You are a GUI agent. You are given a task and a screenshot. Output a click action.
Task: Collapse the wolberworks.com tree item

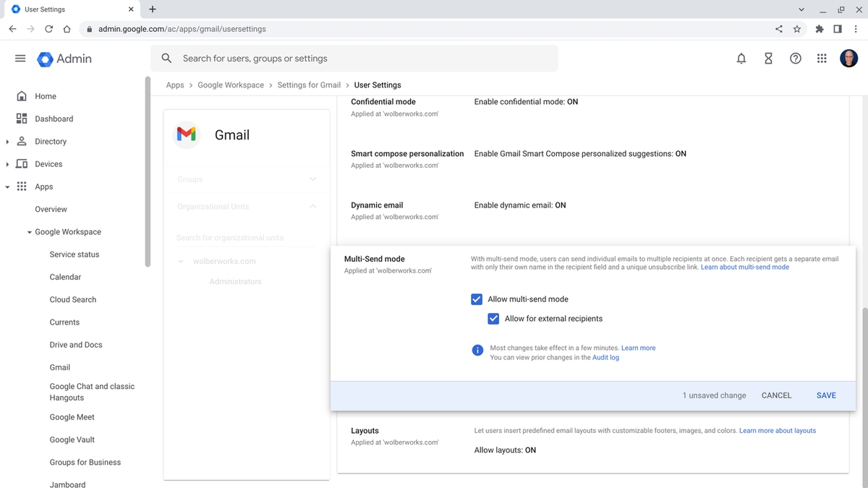[x=181, y=261]
